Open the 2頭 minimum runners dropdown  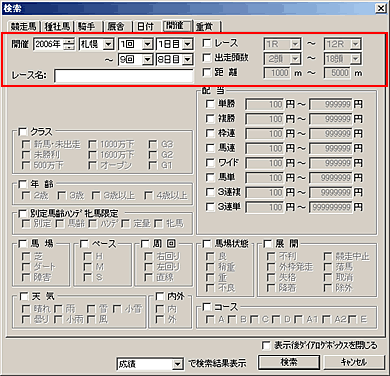[295, 59]
